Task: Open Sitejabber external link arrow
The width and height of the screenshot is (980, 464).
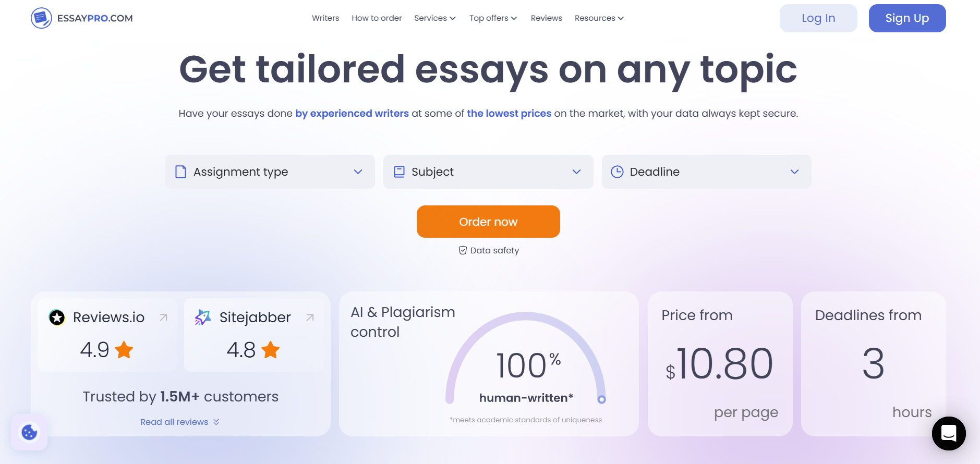Action: coord(310,318)
